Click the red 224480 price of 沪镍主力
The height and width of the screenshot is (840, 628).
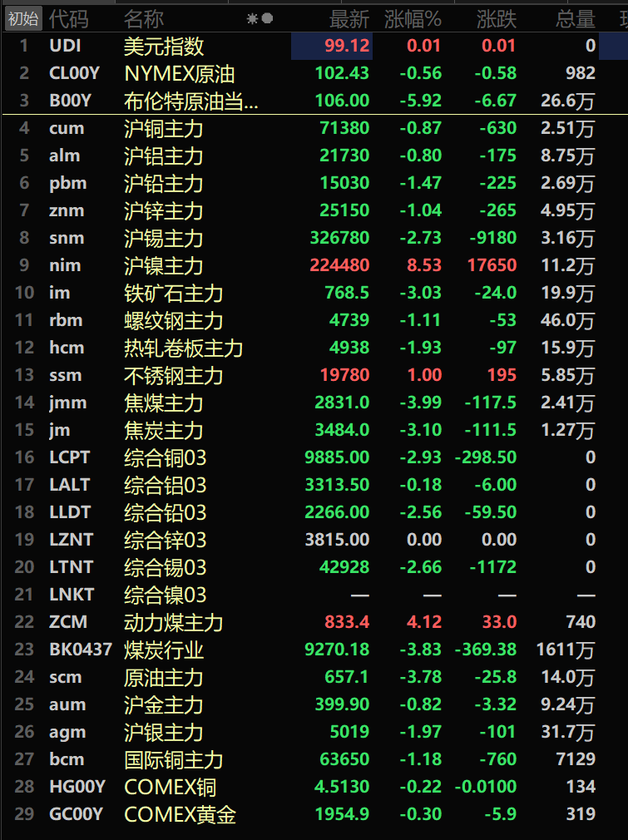click(339, 265)
